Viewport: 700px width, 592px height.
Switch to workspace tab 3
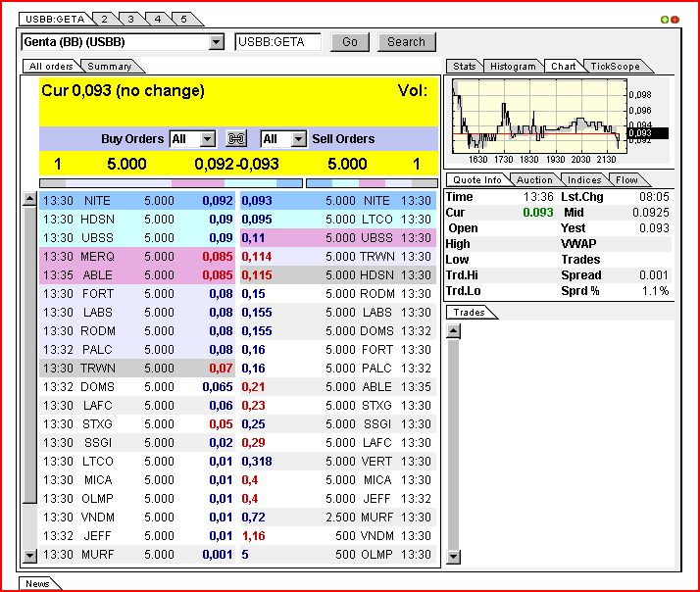[x=130, y=20]
